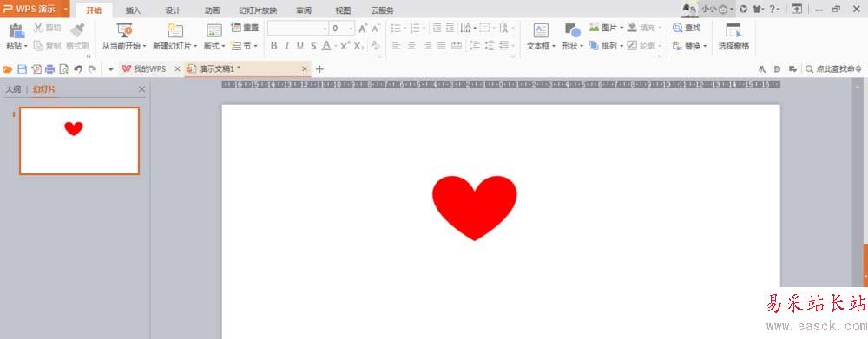The height and width of the screenshot is (339, 868).
Task: Open the WPS 演示 application menu
Action: [x=35, y=9]
